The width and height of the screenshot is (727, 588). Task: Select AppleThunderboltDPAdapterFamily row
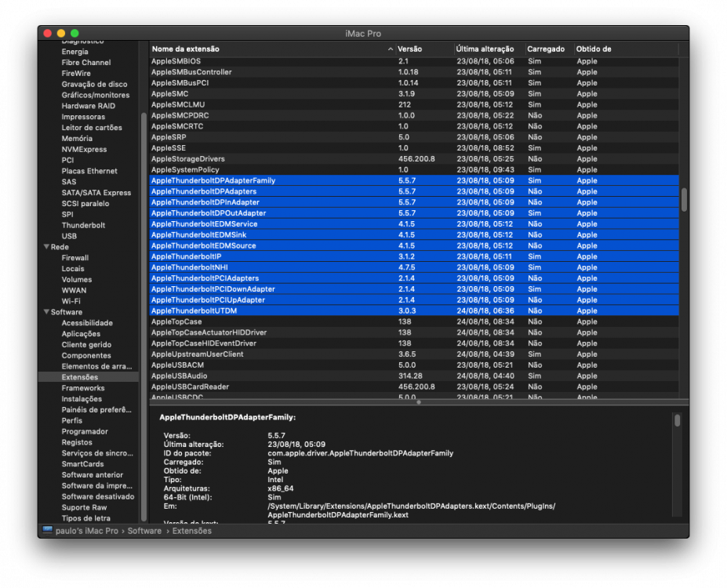pyautogui.click(x=414, y=180)
